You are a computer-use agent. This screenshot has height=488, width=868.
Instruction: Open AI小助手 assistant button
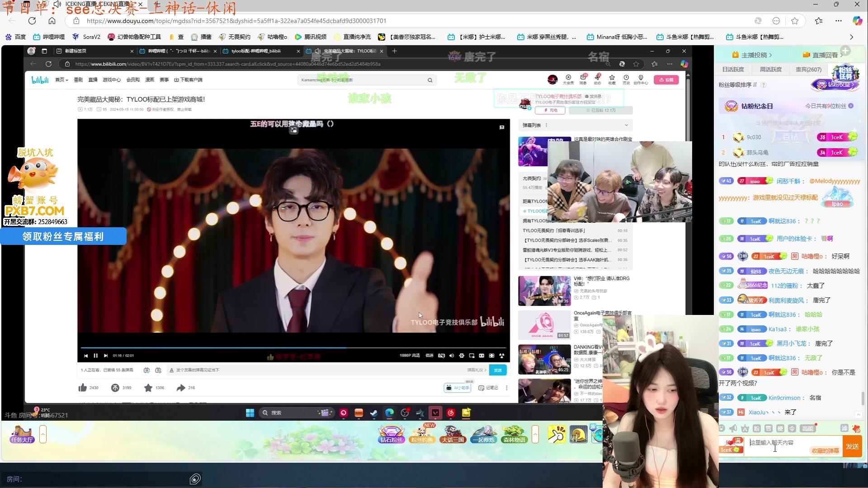(458, 388)
